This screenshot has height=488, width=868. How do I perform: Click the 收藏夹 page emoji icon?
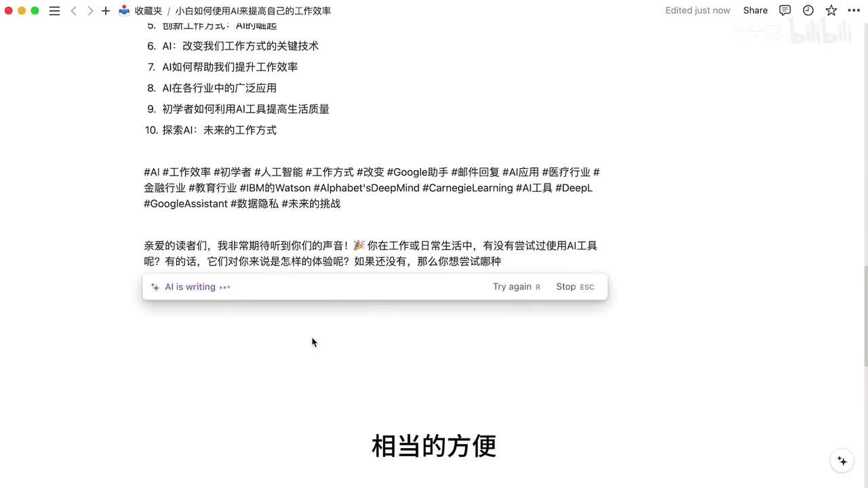[124, 11]
